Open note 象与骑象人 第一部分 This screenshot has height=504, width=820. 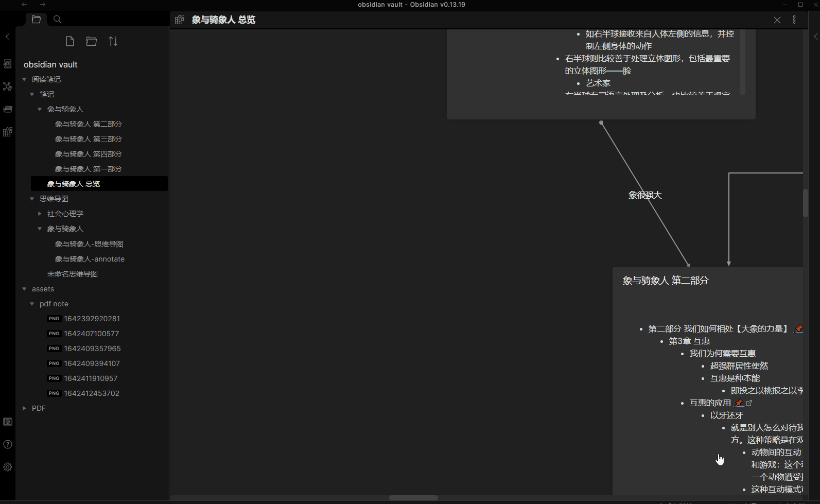[89, 169]
